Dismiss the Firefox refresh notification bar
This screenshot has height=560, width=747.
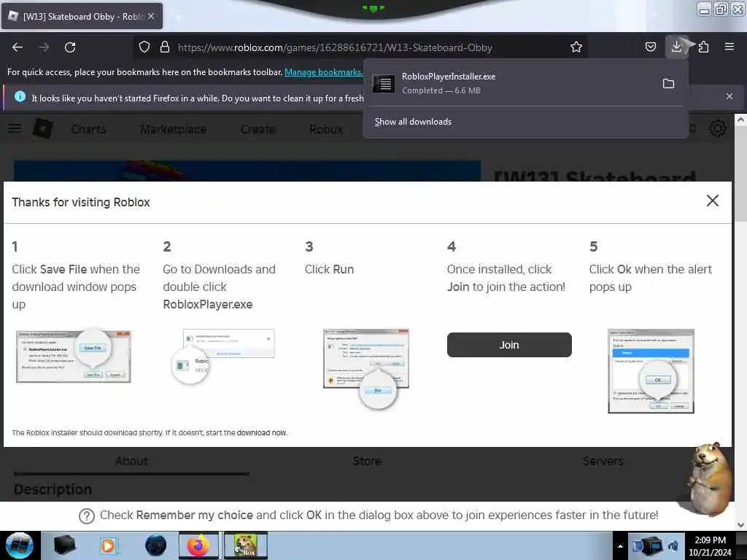point(729,97)
